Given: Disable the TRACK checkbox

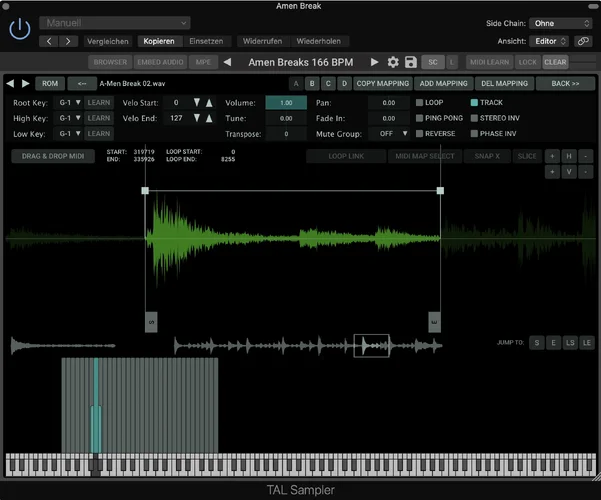Looking at the screenshot, I should click(x=474, y=102).
